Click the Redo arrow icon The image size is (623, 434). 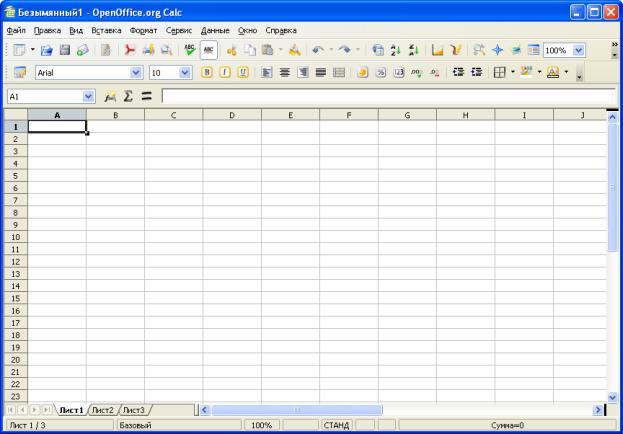345,50
